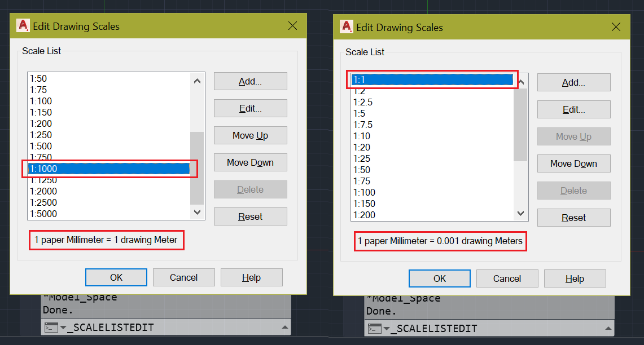Click the AutoCAD logo in the right dialog's title bar
Viewport: 644px width, 345px height.
(x=347, y=26)
